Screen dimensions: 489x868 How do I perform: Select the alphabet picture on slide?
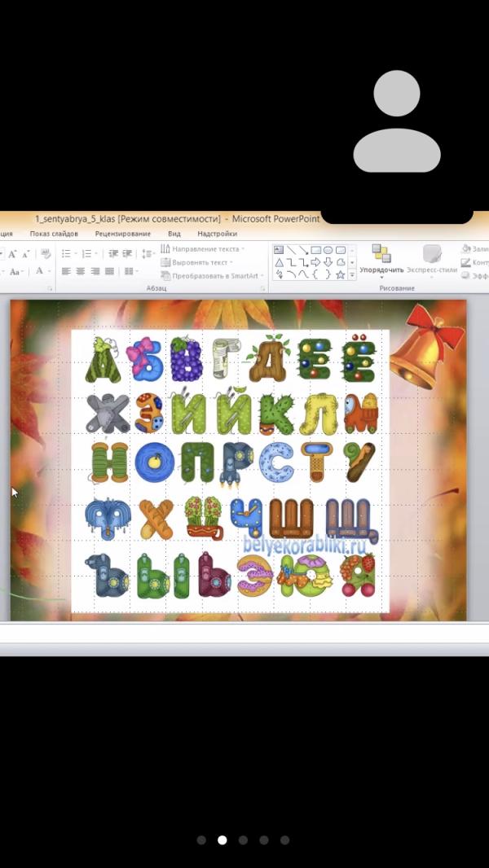[x=231, y=471]
